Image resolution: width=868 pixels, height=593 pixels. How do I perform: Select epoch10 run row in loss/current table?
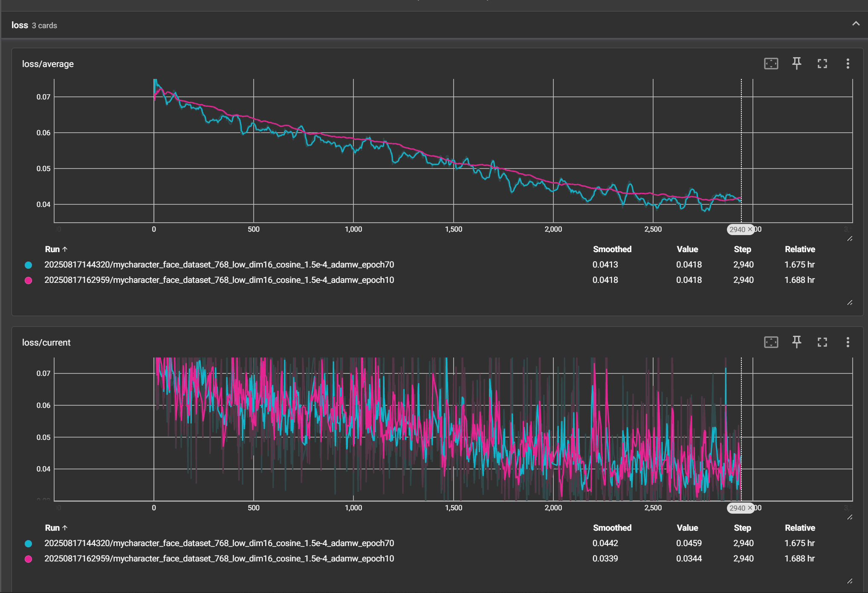[219, 559]
